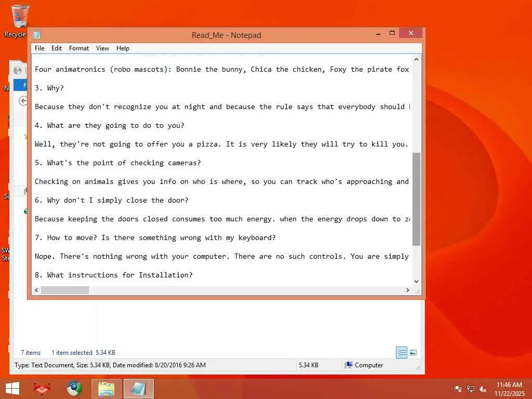Click the muted speaker volume tray icon
The width and height of the screenshot is (532, 399).
coord(483,389)
